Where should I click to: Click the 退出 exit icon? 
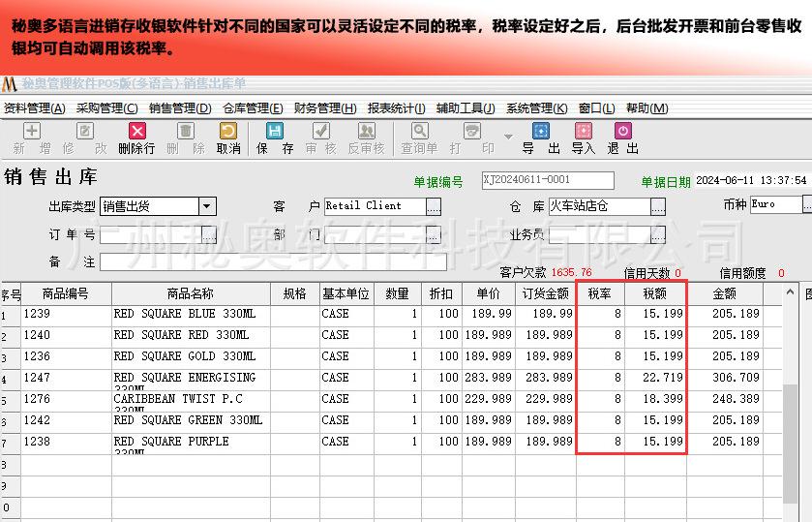pos(623,131)
